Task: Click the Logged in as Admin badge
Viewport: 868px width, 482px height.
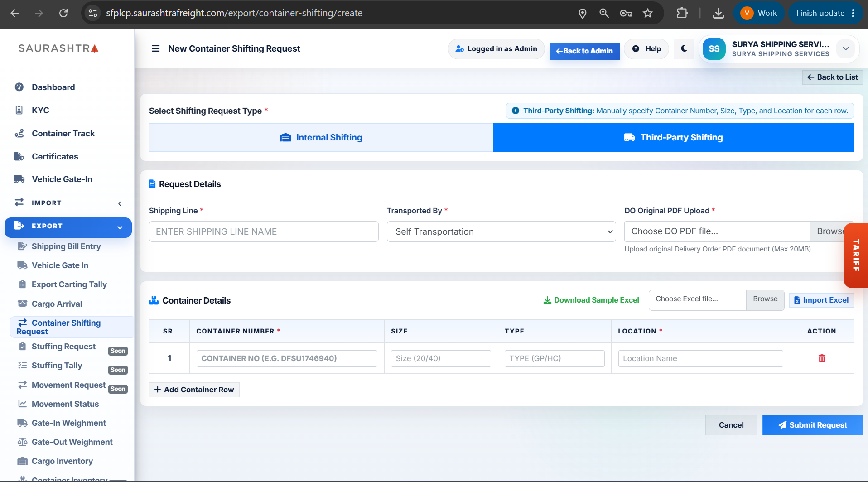Action: (x=497, y=48)
